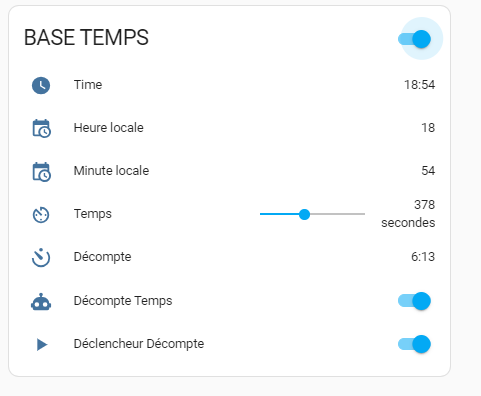This screenshot has height=396, width=481.
Task: Click the 378 secondes value
Action: coord(408,214)
